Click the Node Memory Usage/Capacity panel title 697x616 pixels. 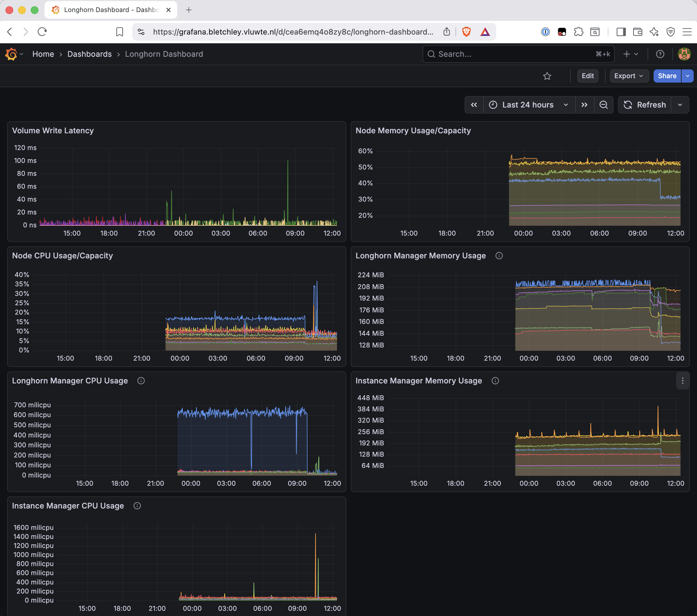[x=413, y=131]
